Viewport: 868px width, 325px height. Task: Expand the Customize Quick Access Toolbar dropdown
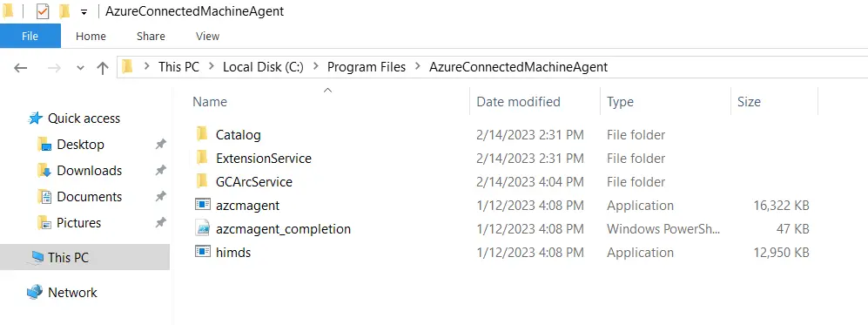coord(84,11)
